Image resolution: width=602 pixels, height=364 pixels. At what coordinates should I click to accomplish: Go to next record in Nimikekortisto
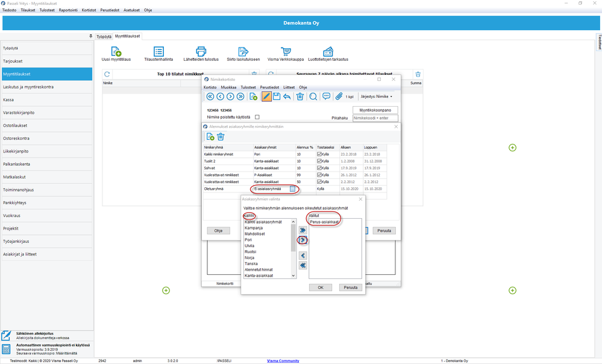pos(230,96)
